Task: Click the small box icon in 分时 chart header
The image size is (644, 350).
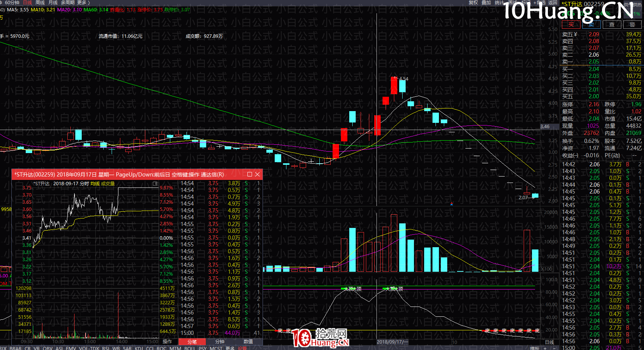Action: pos(155,184)
